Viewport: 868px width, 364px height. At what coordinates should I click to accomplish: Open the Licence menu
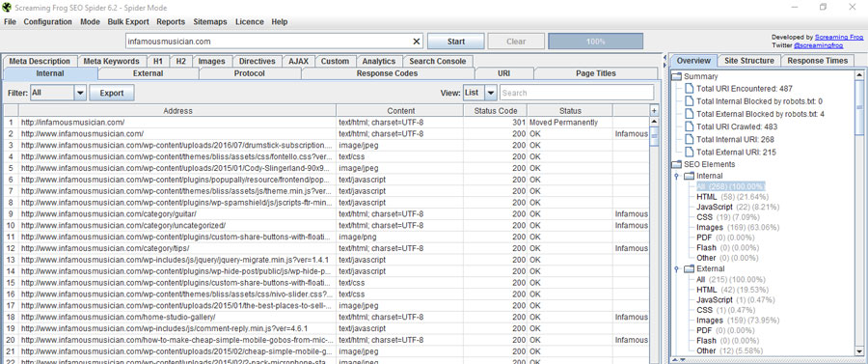coord(249,22)
